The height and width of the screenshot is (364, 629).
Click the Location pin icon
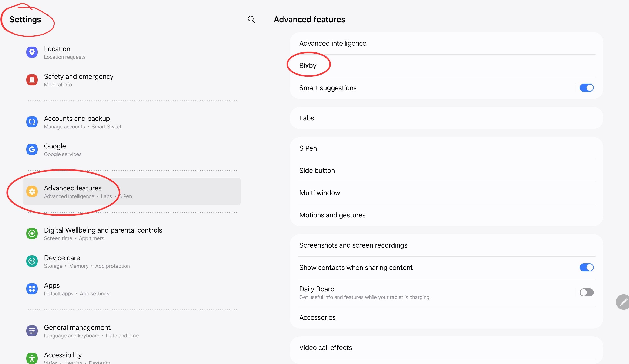pyautogui.click(x=32, y=52)
